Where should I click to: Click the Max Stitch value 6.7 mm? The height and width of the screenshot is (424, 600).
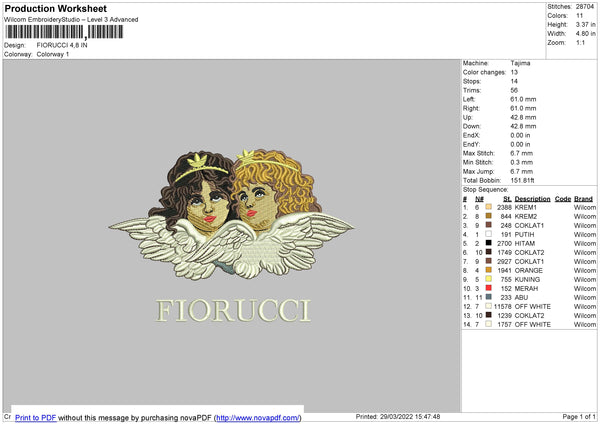[x=522, y=153]
